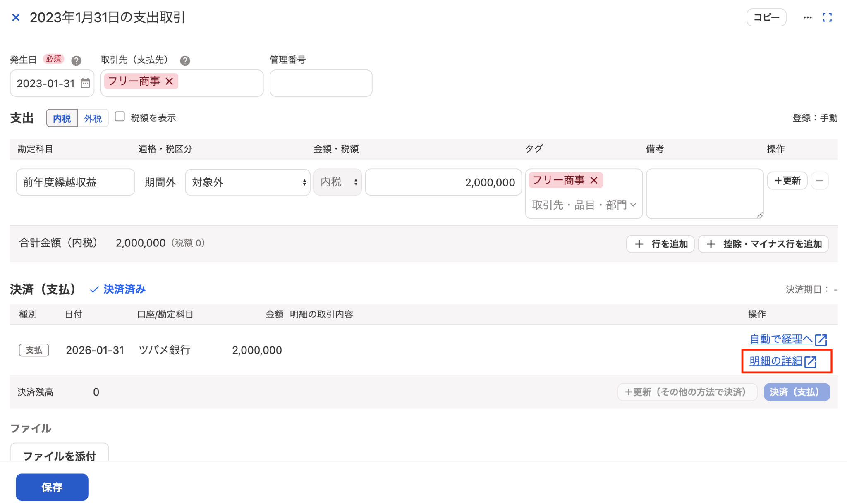847x504 pixels.
Task: Remove the フリー商事 partner from 取引先 field
Action: pyautogui.click(x=169, y=81)
